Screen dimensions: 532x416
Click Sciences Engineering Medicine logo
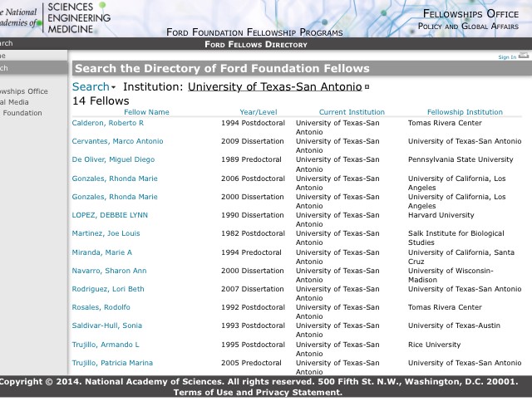pos(79,18)
